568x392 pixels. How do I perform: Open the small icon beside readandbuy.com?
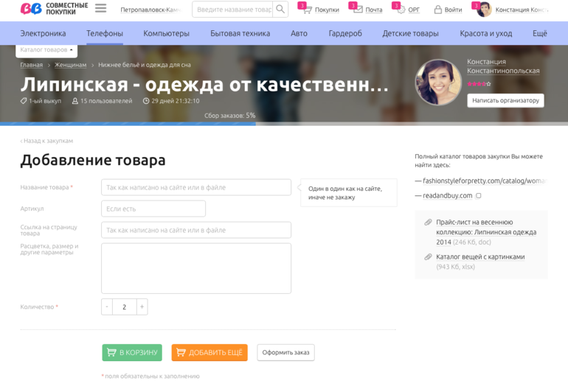(x=479, y=196)
